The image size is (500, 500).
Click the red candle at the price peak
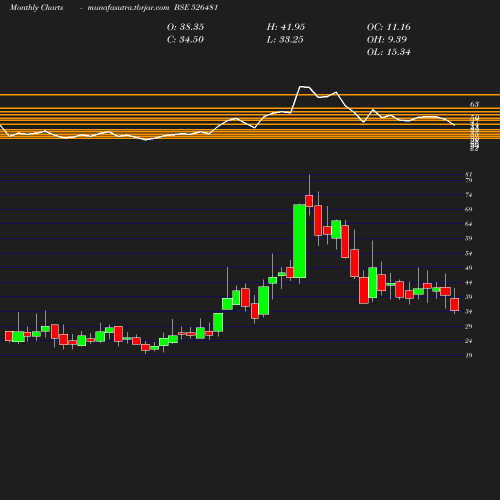coord(309,201)
